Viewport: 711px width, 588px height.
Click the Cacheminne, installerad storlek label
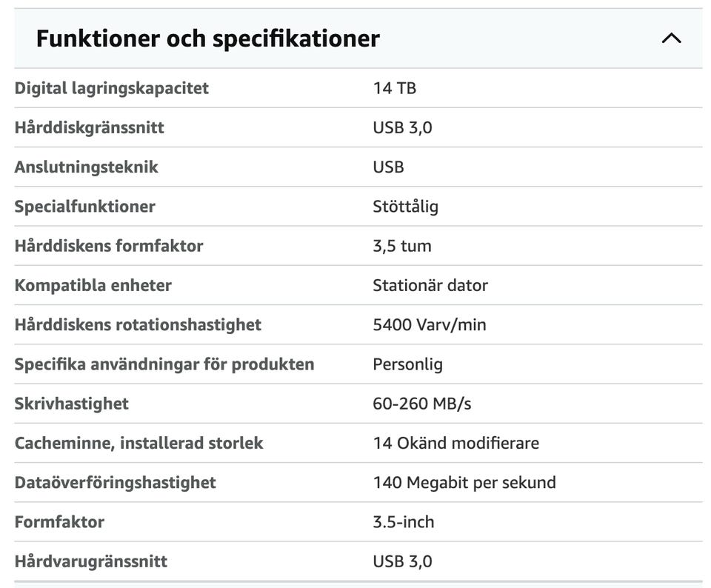[138, 443]
